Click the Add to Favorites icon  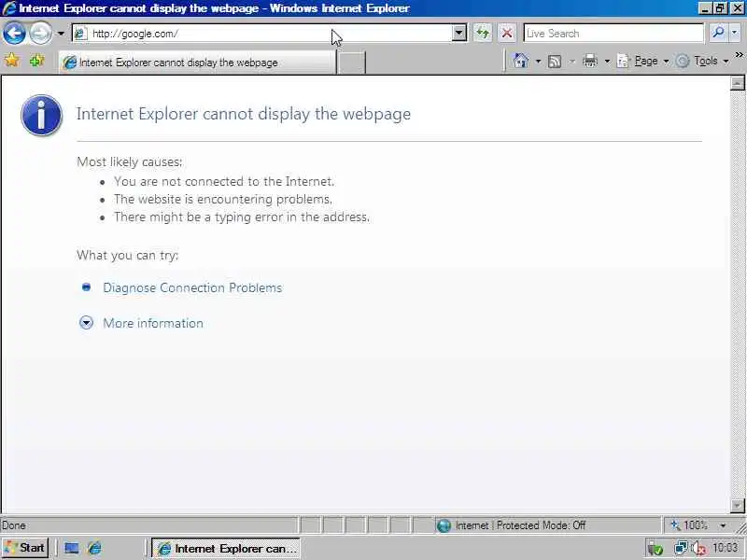[x=36, y=61]
